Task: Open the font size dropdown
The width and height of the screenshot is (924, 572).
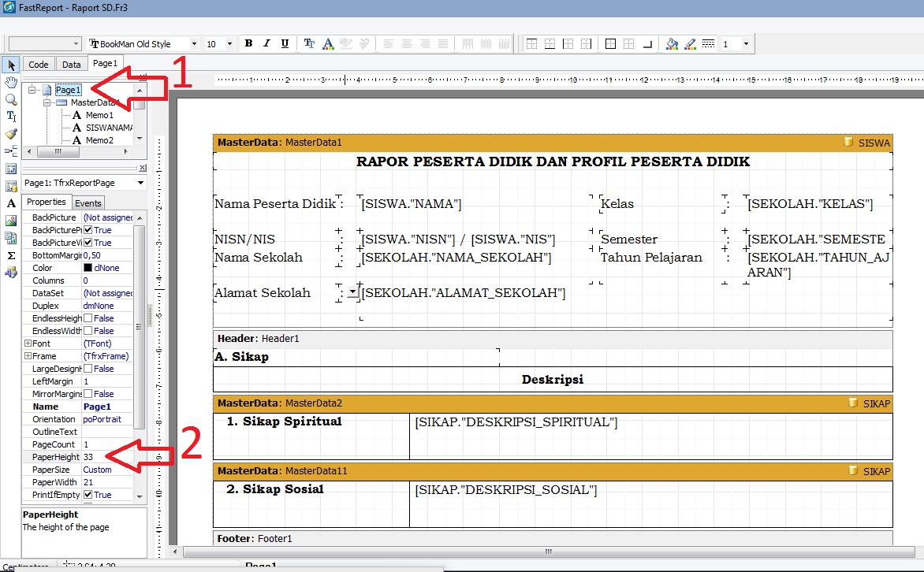Action: (229, 44)
